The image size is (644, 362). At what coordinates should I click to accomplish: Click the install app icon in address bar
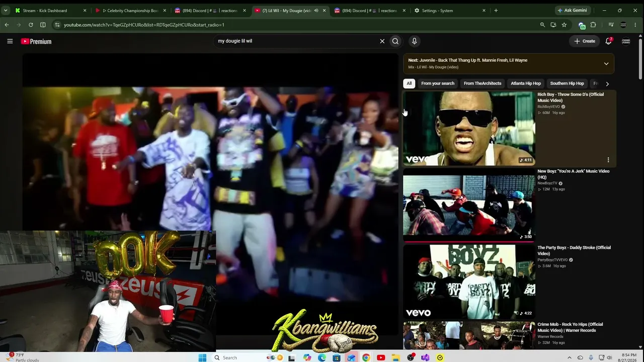click(x=553, y=25)
